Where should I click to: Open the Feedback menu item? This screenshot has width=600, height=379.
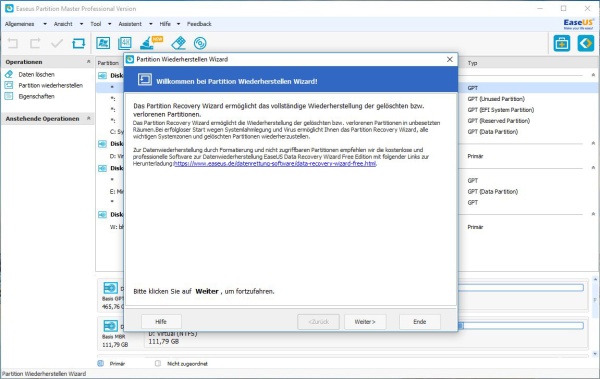199,24
